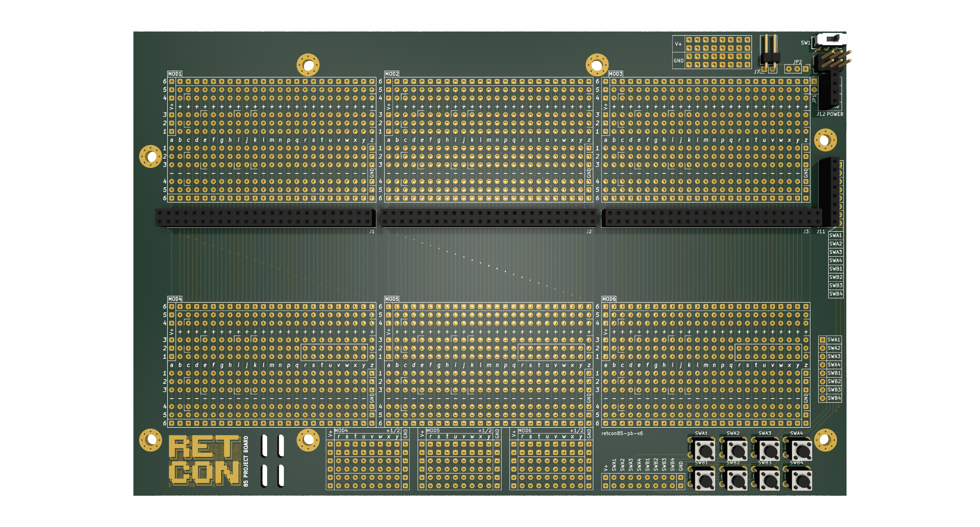Click the black socket header above J1
Image resolution: width=980 pixels, height=527 pixels.
point(265,218)
